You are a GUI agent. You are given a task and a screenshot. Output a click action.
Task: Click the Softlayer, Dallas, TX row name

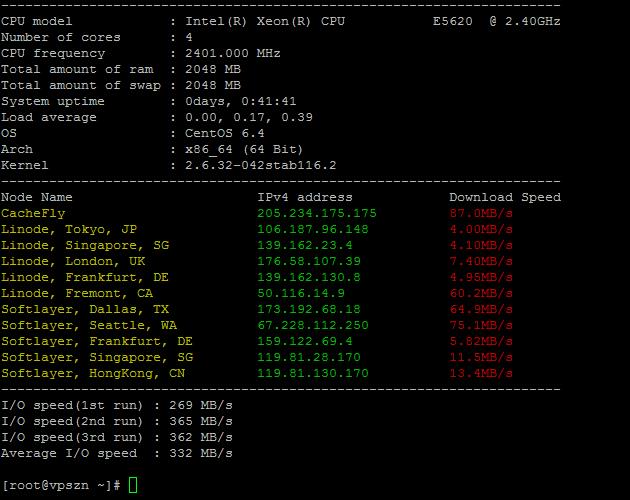coord(85,309)
